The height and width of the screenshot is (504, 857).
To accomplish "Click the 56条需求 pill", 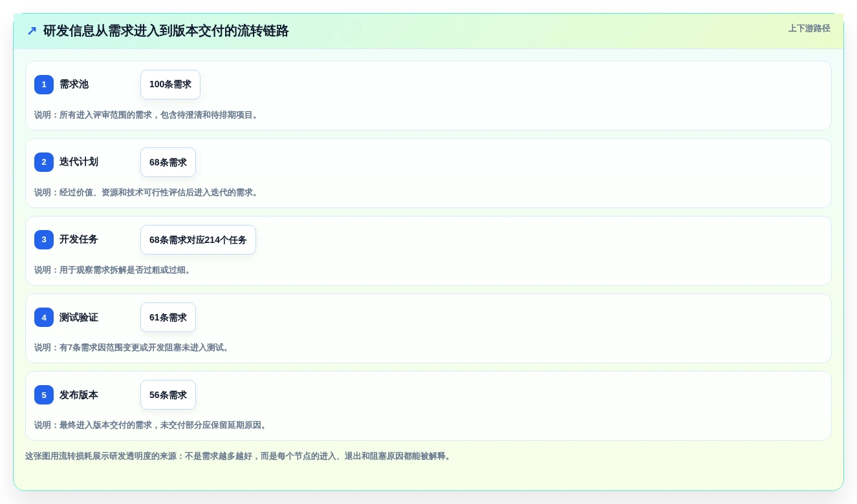I will 168,395.
